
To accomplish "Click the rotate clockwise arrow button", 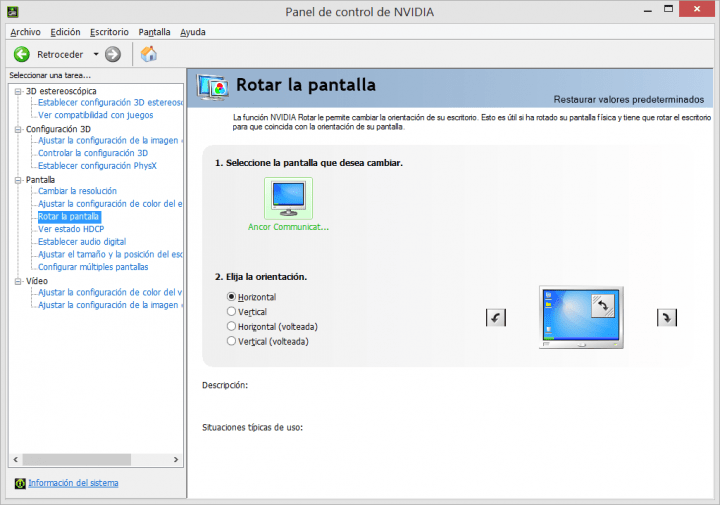I will click(667, 318).
